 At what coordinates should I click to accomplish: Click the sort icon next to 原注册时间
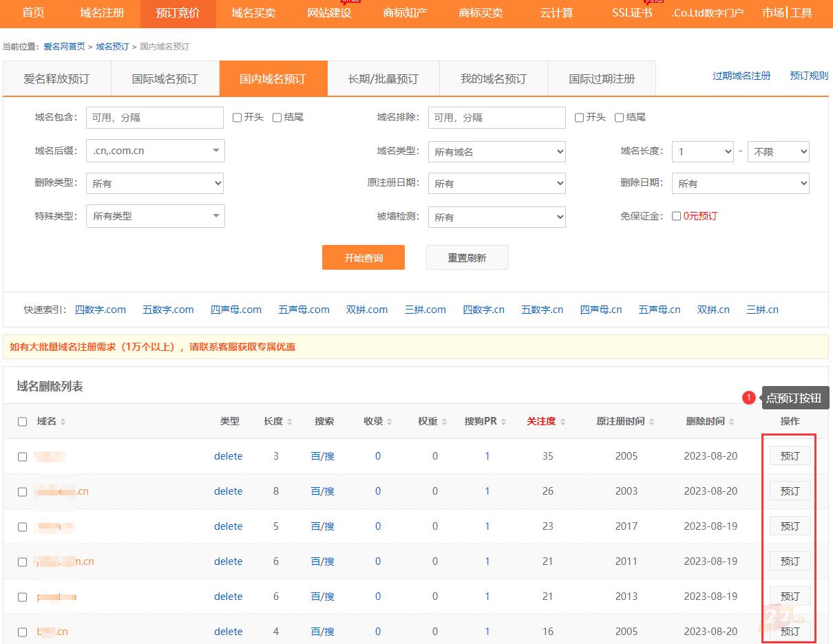pyautogui.click(x=651, y=422)
